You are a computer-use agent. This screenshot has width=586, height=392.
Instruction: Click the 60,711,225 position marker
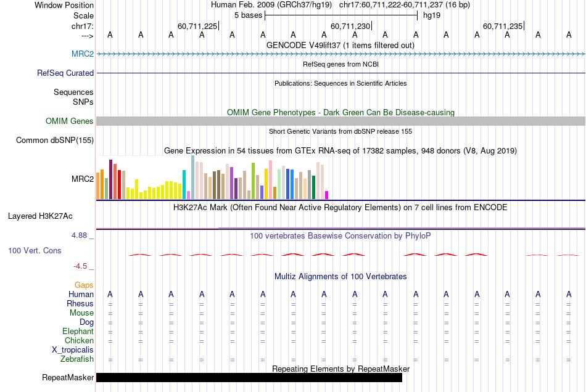tap(198, 26)
